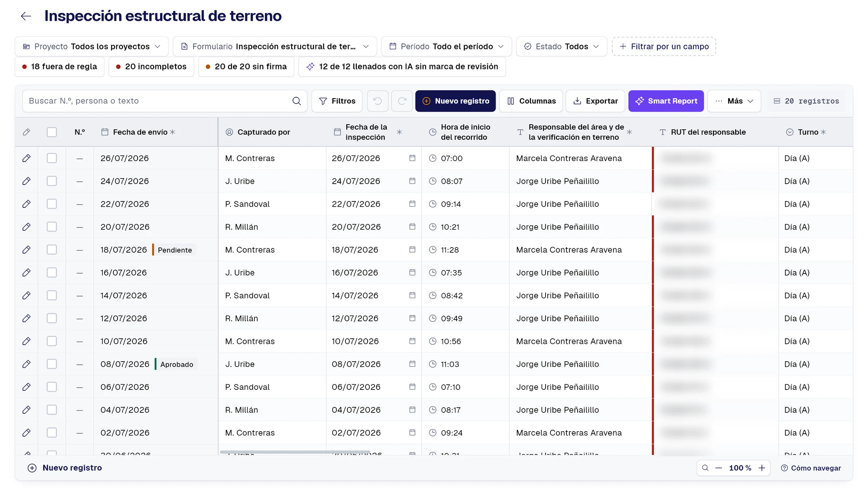Generate a Smart Report
This screenshot has width=868, height=488.
click(x=666, y=101)
